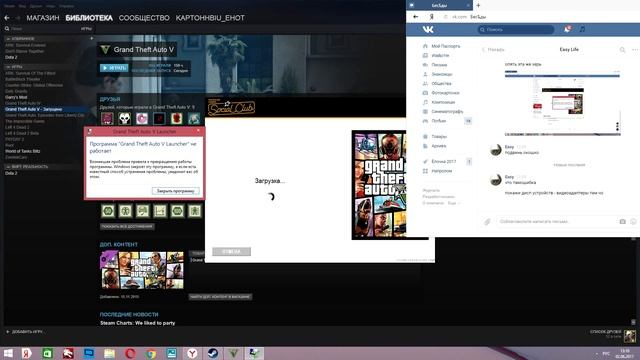640x360 pixels.
Task: Select World of Tanks Blitz in library
Action: click(x=22, y=151)
